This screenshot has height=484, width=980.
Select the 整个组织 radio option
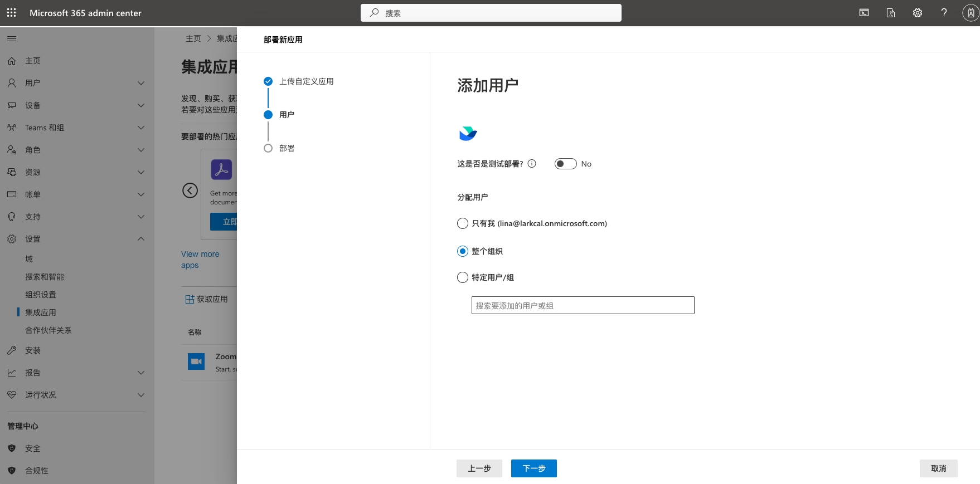coord(463,251)
